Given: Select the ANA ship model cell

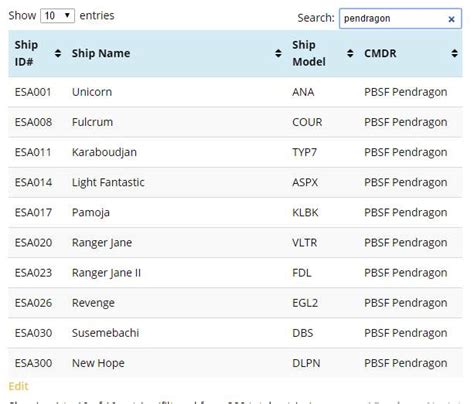Looking at the screenshot, I should pos(303,92).
